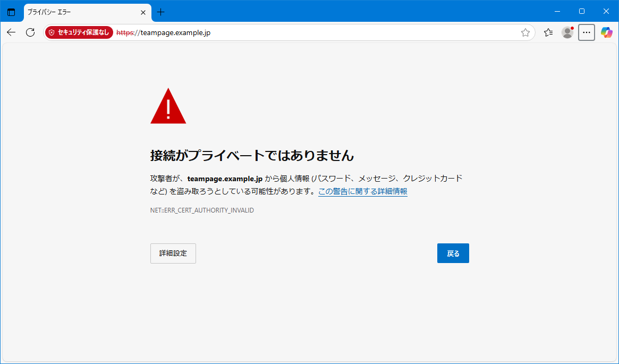Open the Settings and more menu
619x364 pixels.
point(587,32)
